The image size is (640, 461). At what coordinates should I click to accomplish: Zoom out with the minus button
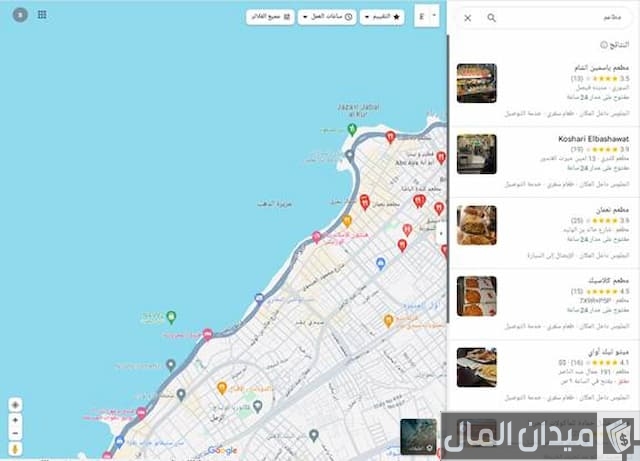(x=16, y=434)
